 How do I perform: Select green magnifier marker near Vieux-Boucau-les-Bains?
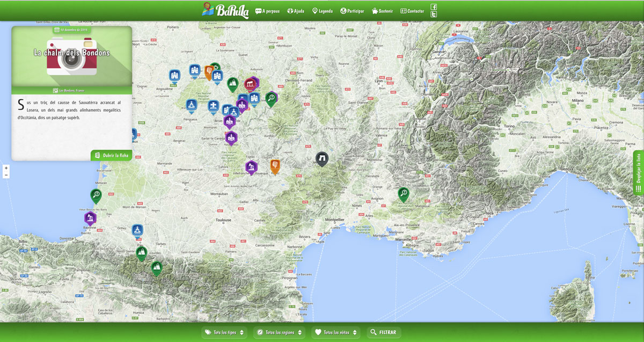96,196
